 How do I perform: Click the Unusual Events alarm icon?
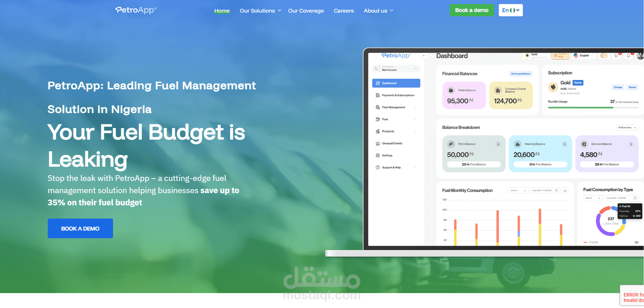(378, 143)
